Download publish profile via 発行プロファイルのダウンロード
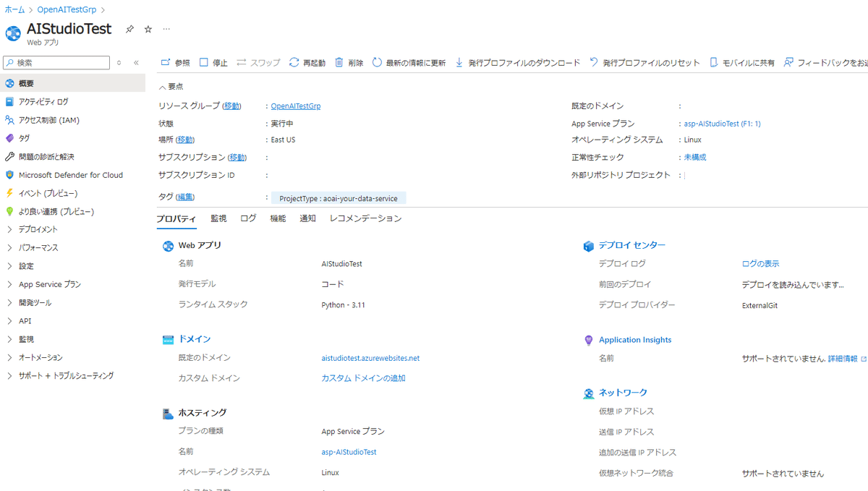The image size is (868, 491). [x=517, y=63]
